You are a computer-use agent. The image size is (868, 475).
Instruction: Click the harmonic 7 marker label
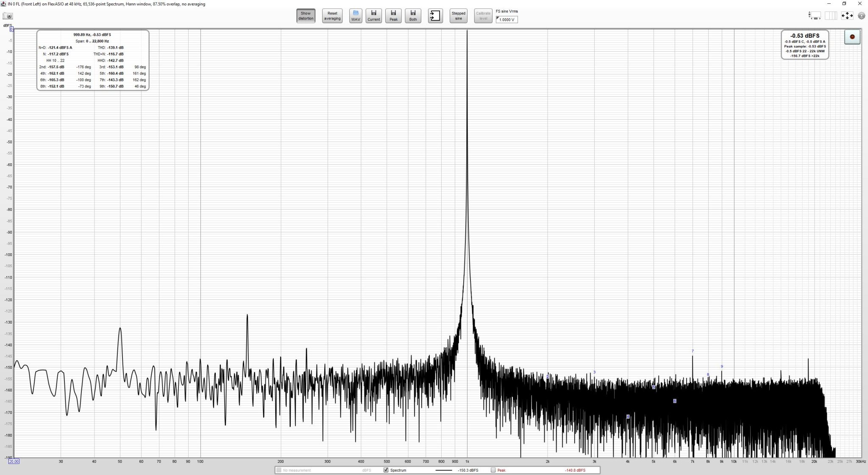click(x=693, y=351)
